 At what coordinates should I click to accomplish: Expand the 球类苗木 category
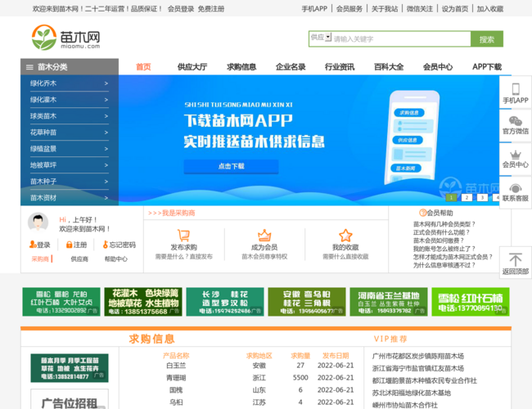[x=70, y=116]
